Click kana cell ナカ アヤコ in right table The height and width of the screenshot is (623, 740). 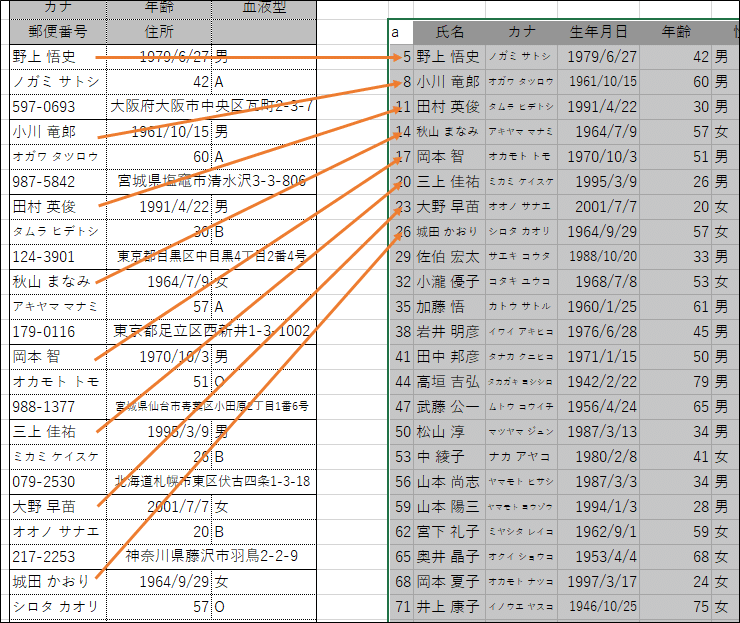521,457
